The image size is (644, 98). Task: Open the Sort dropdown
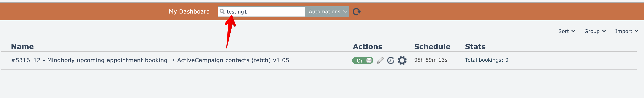[x=566, y=31]
